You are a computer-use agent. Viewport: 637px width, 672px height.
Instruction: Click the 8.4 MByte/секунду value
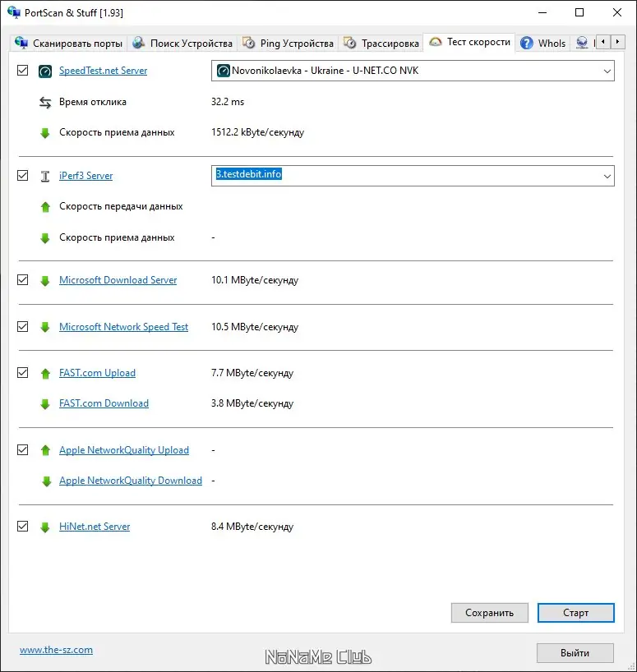(x=252, y=527)
